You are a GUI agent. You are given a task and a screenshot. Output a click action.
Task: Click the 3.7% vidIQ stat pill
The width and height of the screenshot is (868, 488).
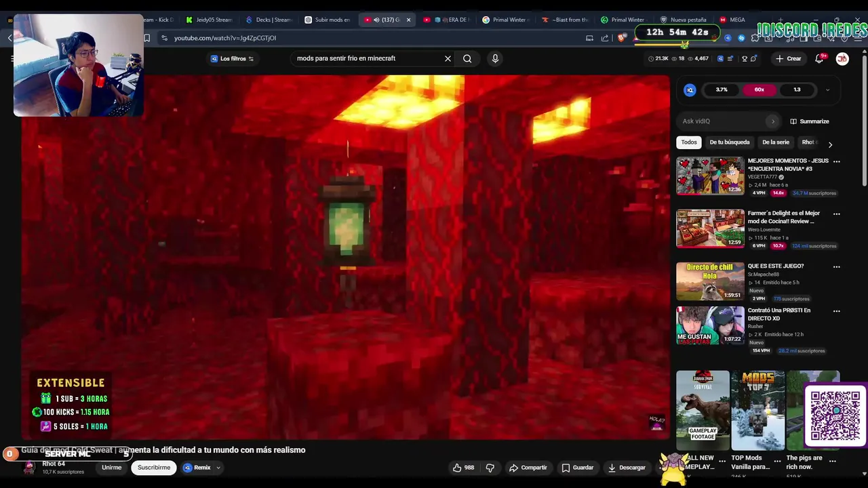click(x=722, y=89)
